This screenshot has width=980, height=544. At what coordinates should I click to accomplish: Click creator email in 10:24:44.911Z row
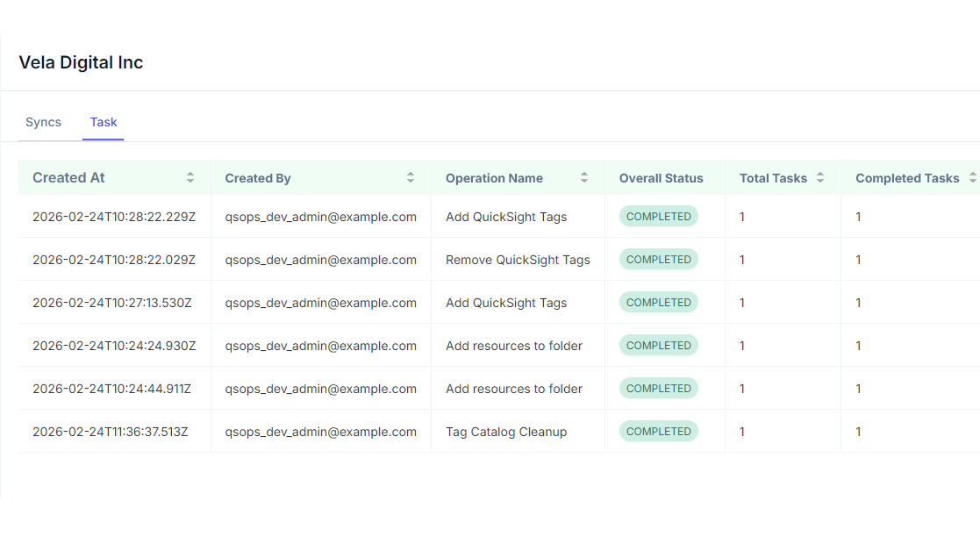[x=320, y=389]
